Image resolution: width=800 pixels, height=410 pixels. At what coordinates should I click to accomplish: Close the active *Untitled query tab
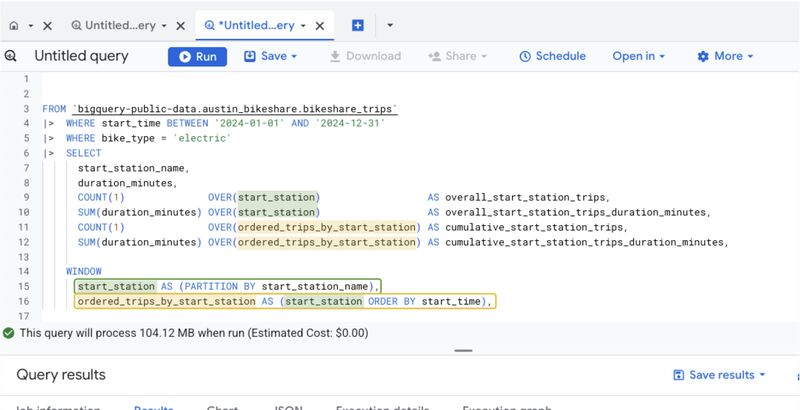[320, 25]
